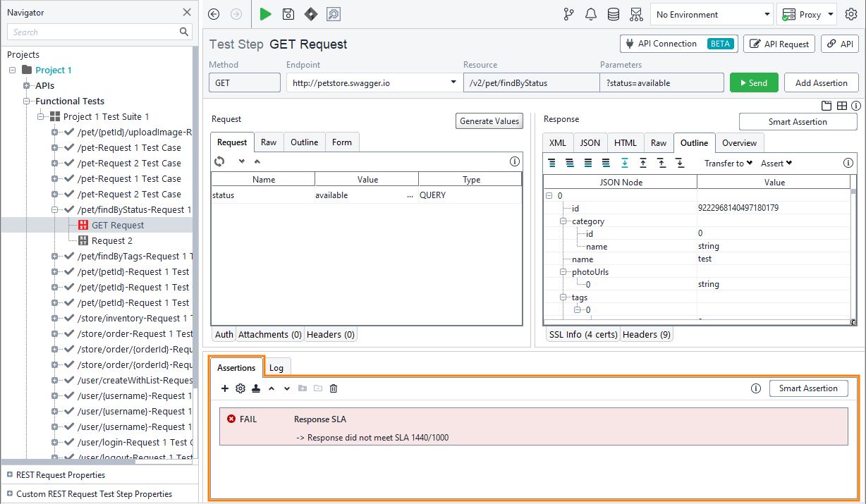
Task: Open the Log tab next to Assertions
Action: pos(277,367)
